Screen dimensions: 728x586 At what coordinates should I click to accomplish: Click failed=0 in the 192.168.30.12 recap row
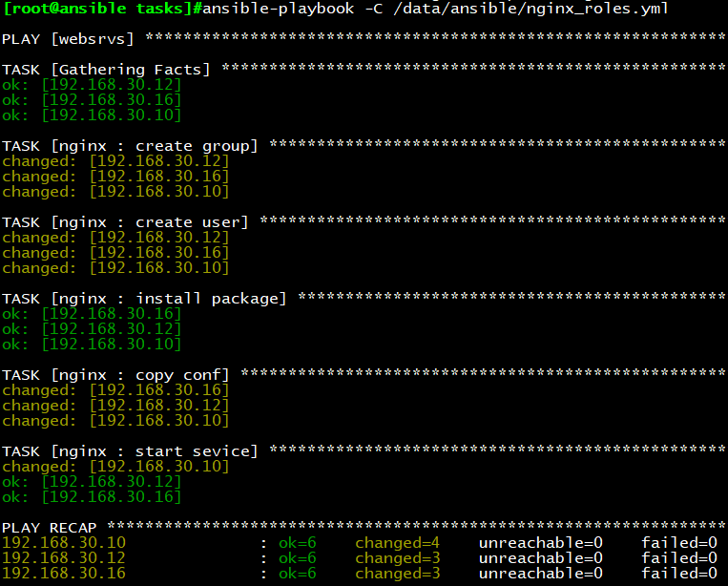(679, 558)
